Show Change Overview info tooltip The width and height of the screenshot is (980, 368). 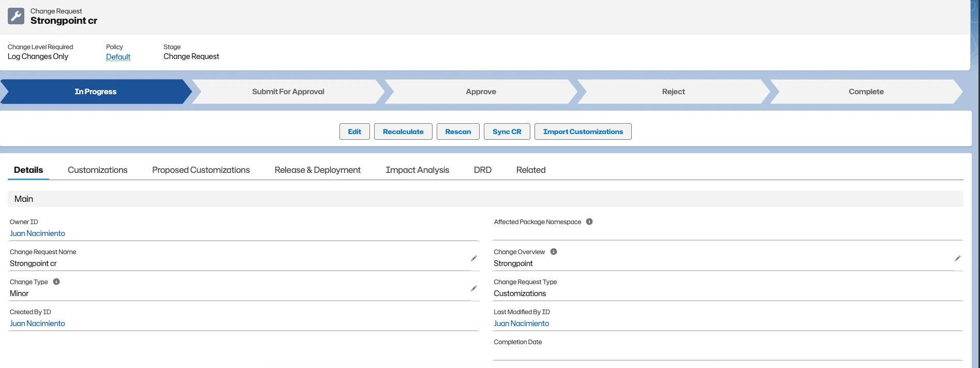pos(554,252)
